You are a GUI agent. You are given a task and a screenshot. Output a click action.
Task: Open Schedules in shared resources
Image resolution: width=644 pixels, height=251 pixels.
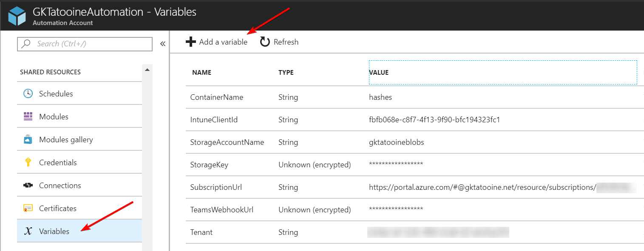coord(79,93)
